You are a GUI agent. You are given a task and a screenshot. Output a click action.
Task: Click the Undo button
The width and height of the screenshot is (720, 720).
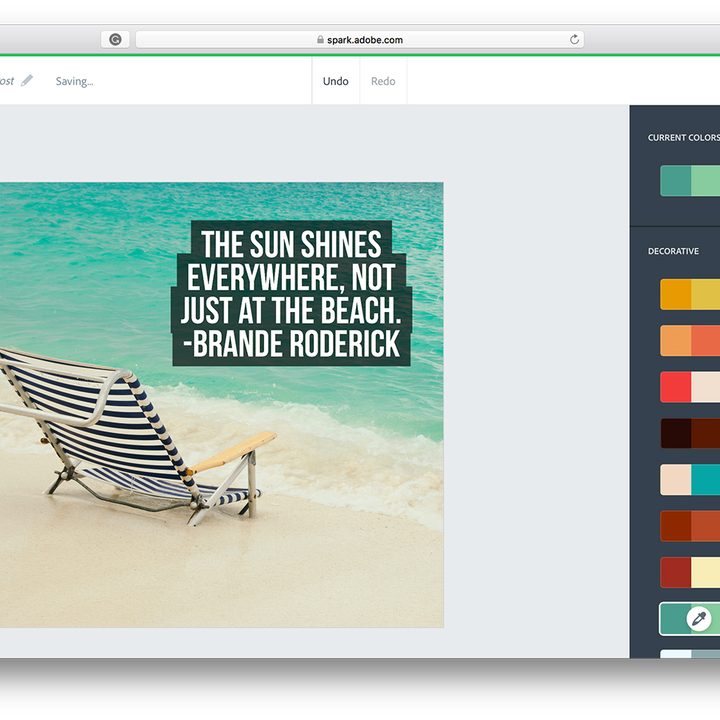336,81
